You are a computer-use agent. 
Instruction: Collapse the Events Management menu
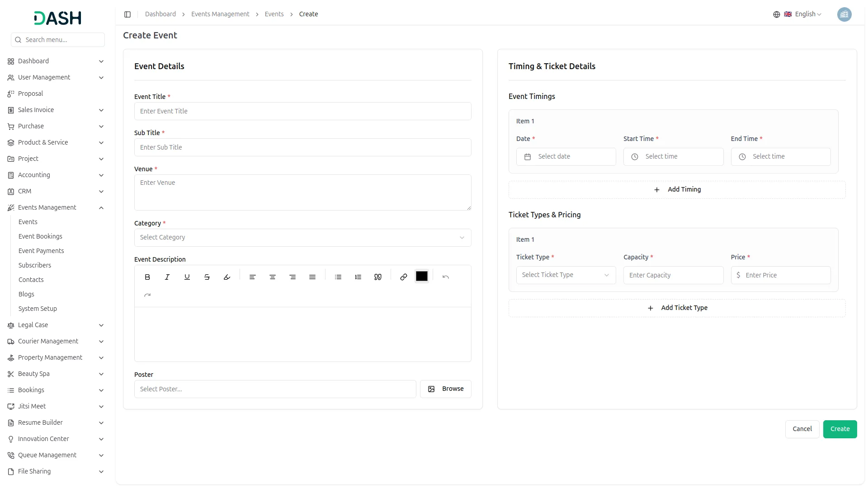(x=101, y=208)
